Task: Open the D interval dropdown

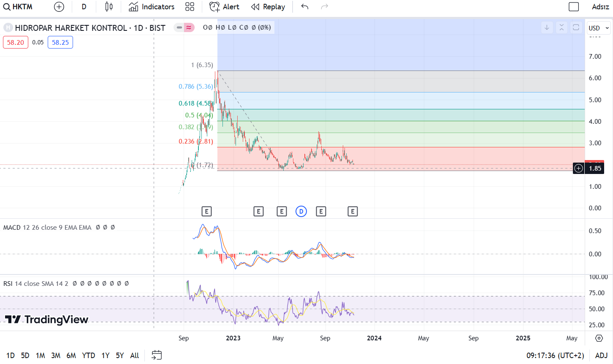Action: pyautogui.click(x=84, y=7)
